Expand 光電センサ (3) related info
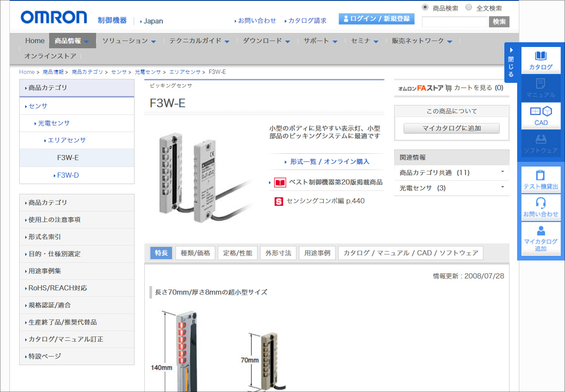Image resolution: width=565 pixels, height=392 pixels. [x=452, y=188]
